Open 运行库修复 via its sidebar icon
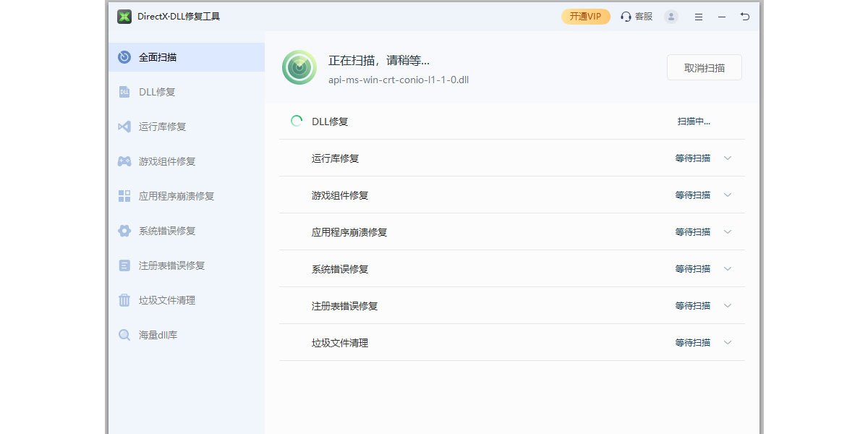The width and height of the screenshot is (868, 434). [124, 127]
